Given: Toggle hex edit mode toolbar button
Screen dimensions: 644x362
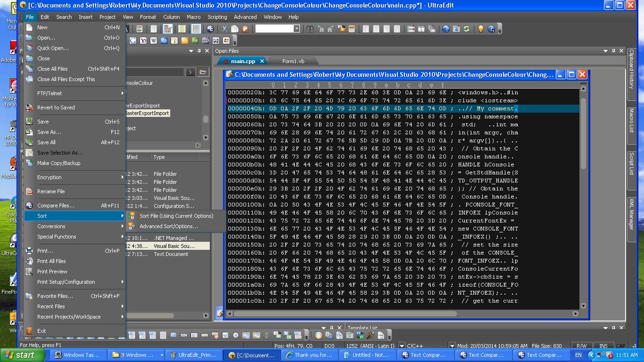Looking at the screenshot, I should click(x=167, y=29).
